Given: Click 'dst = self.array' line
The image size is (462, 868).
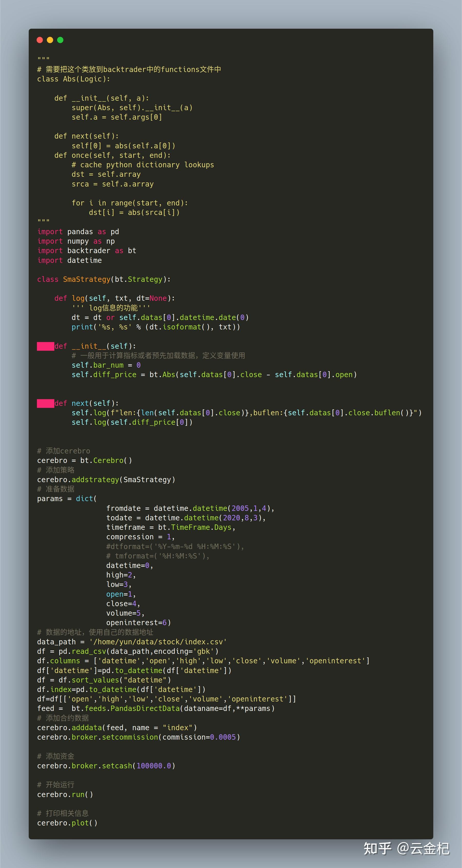Looking at the screenshot, I should pyautogui.click(x=106, y=174).
